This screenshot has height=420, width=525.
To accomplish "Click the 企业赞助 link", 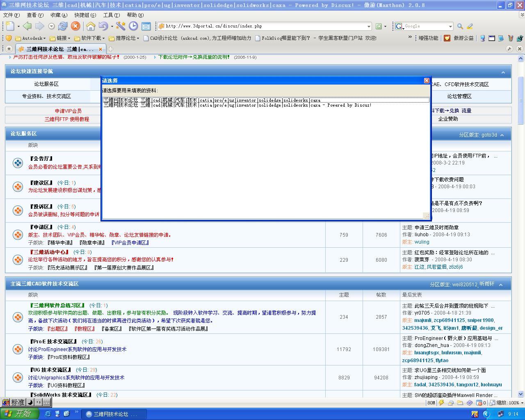I will click(x=448, y=119).
